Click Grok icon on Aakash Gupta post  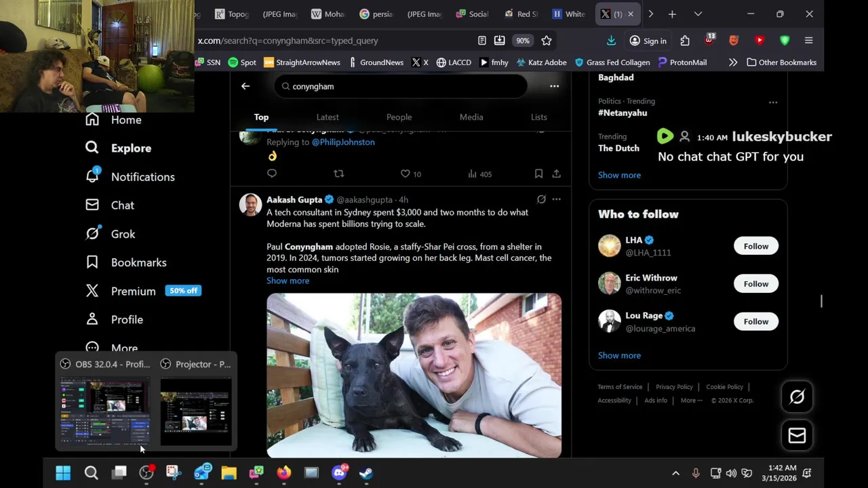point(541,199)
